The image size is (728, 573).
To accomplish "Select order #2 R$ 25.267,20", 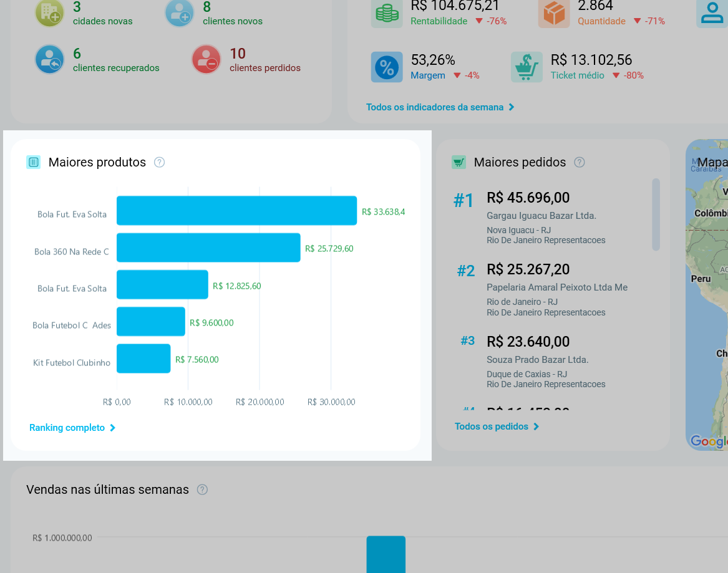I will click(x=528, y=269).
